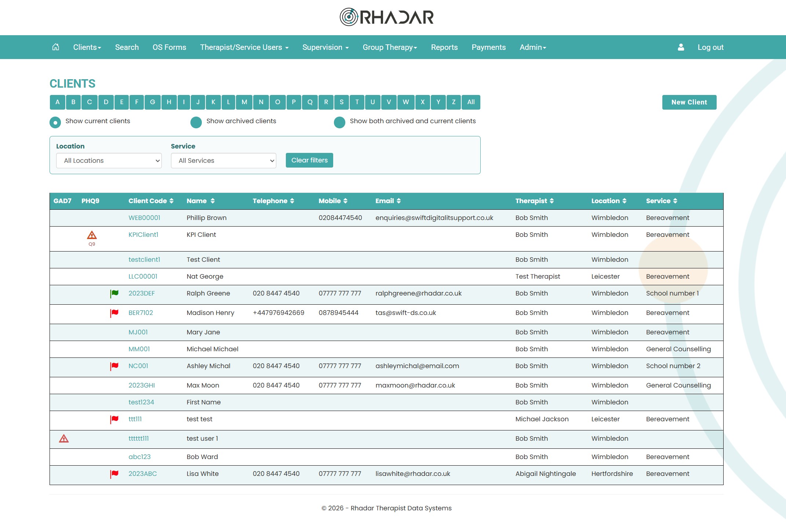Show All letters filter

[x=471, y=102]
